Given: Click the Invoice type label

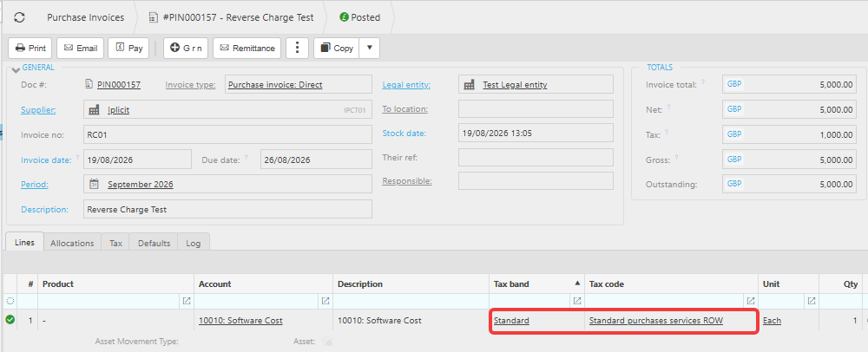Looking at the screenshot, I should click(190, 85).
